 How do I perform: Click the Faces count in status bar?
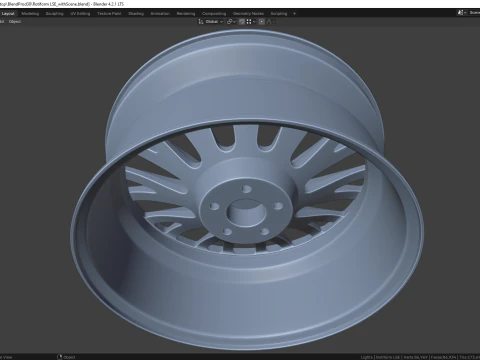pyautogui.click(x=443, y=357)
